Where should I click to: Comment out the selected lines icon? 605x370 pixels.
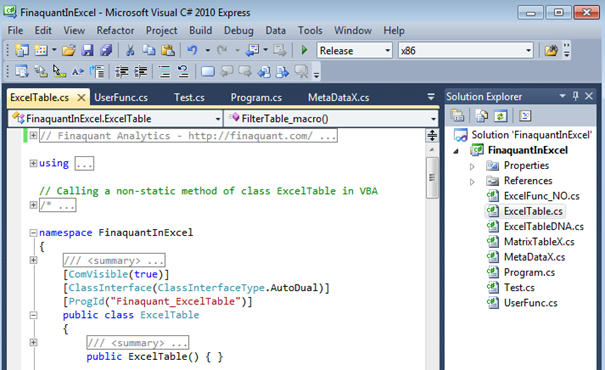click(x=165, y=72)
